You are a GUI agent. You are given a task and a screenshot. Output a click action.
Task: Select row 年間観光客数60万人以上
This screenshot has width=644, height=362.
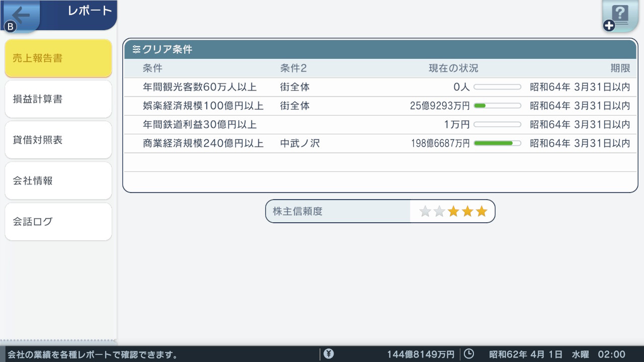[380, 87]
